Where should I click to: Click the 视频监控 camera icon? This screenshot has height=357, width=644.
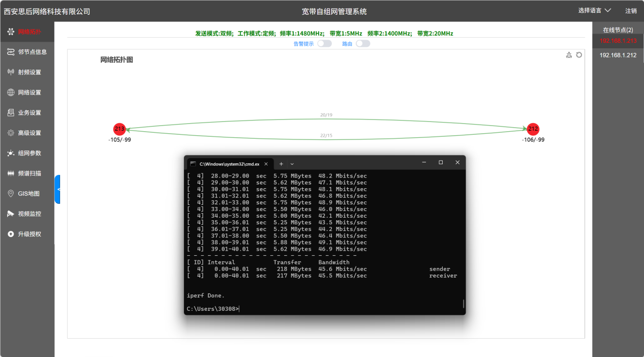click(11, 214)
